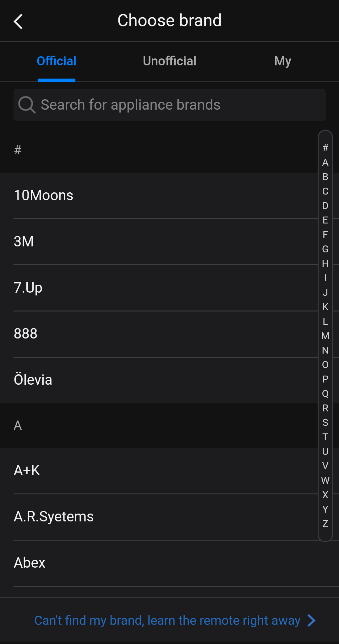The width and height of the screenshot is (339, 644).
Task: Open the My tab
Action: [x=282, y=61]
